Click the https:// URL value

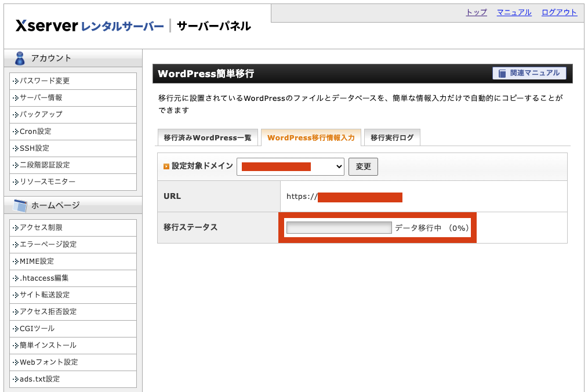tap(344, 197)
